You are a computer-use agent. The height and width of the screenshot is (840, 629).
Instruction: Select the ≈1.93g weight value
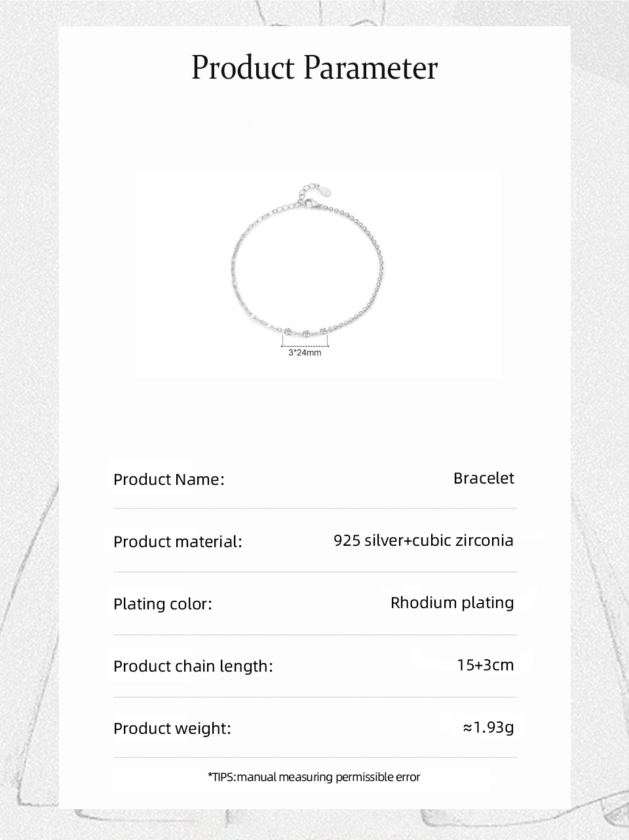coord(488,727)
